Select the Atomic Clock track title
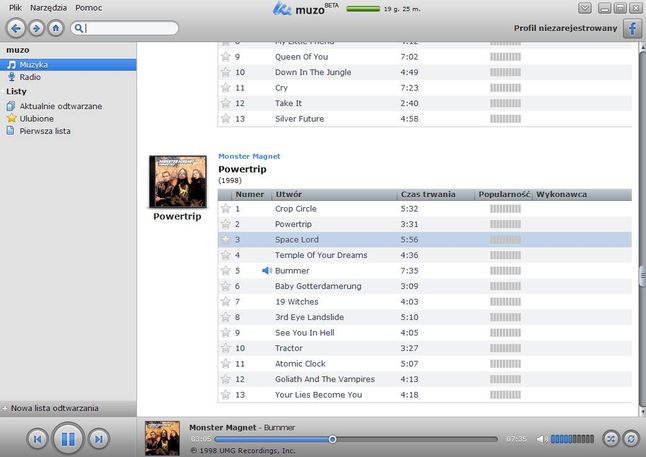The height and width of the screenshot is (457, 646). click(x=300, y=364)
